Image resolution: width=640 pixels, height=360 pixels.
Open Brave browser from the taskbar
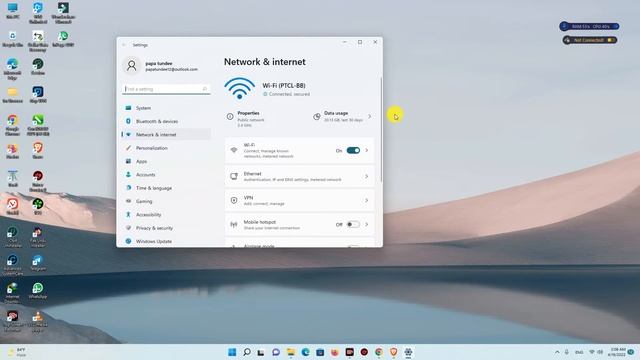(393, 352)
